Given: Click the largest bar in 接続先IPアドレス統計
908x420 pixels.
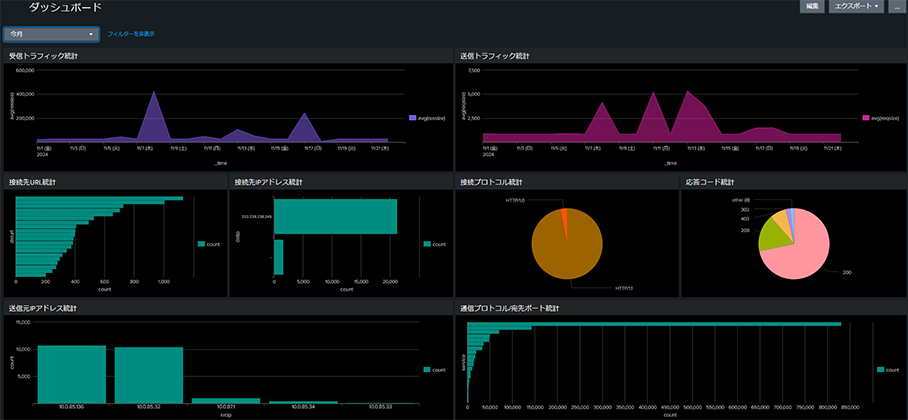Looking at the screenshot, I should click(336, 216).
